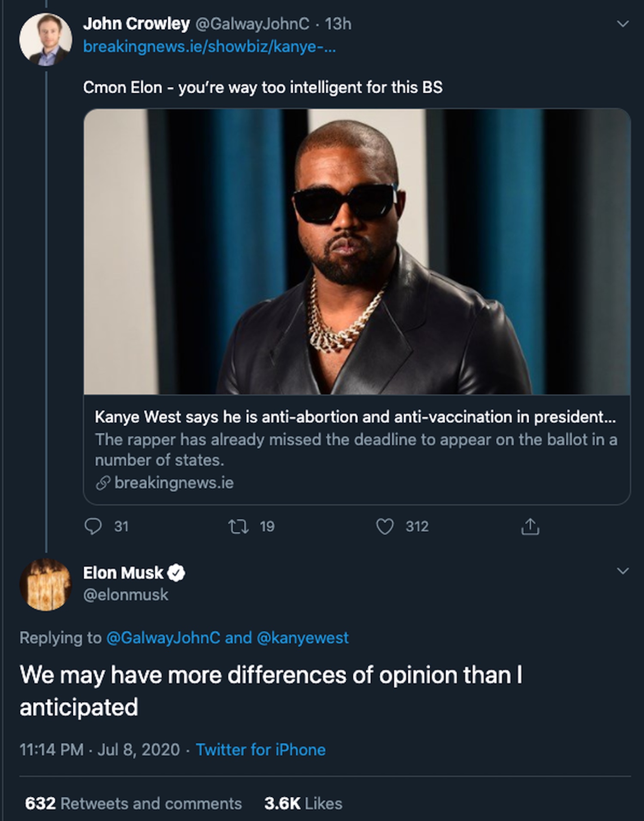Image resolution: width=644 pixels, height=821 pixels.
Task: Open the @kanyewest mention in the reply line
Action: point(303,638)
